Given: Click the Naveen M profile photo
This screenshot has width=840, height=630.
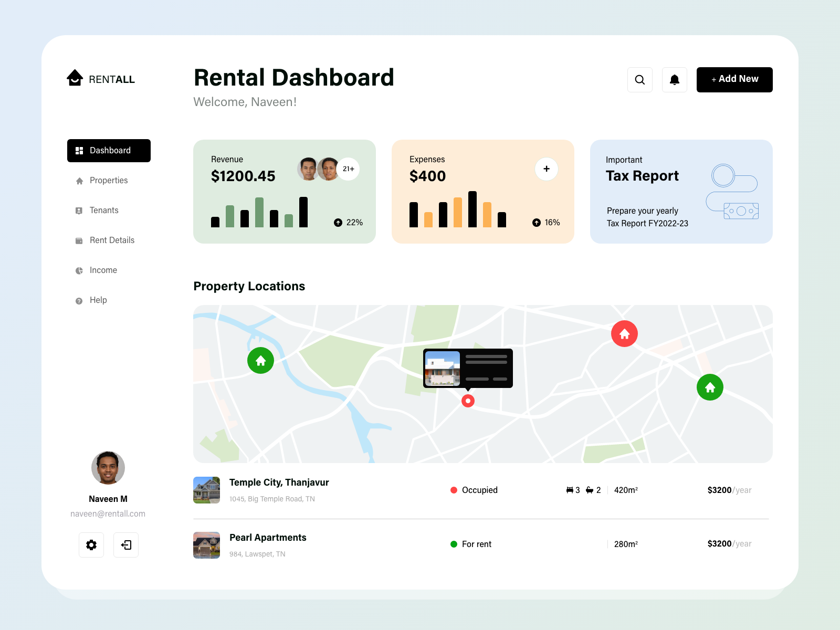Looking at the screenshot, I should [108, 468].
